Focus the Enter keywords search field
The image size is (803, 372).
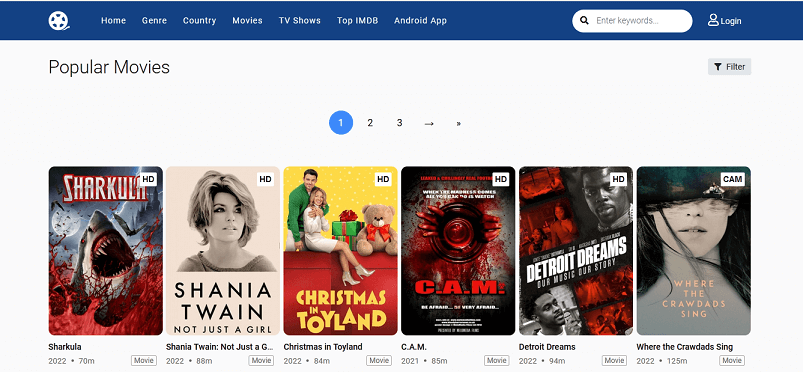click(632, 21)
